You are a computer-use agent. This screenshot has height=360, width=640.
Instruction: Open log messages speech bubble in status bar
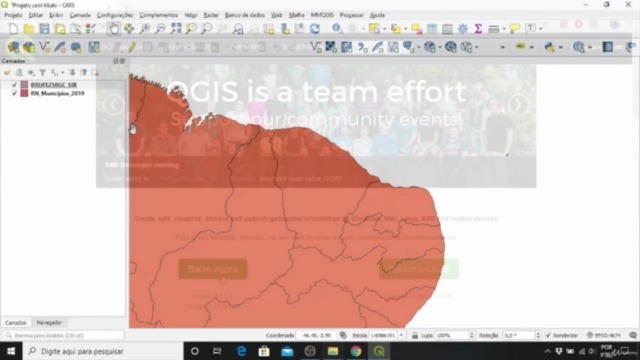pyautogui.click(x=633, y=335)
